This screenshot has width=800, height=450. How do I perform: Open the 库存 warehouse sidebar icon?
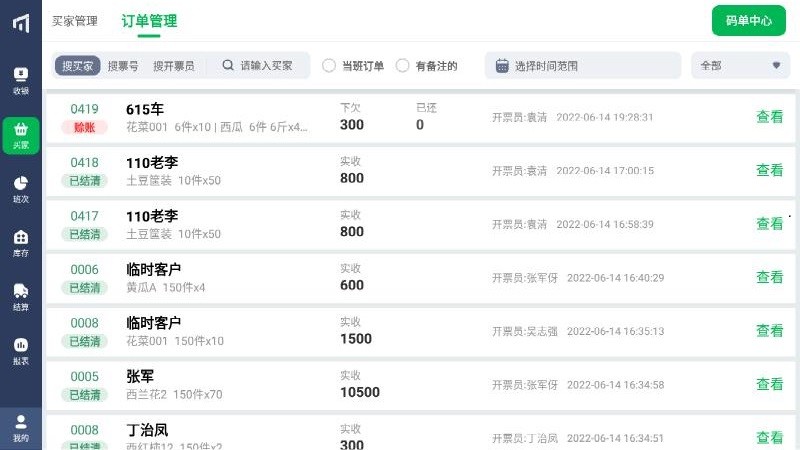pyautogui.click(x=20, y=243)
